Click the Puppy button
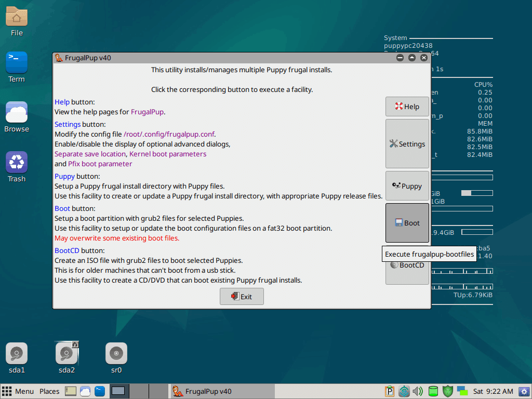The width and height of the screenshot is (532, 399). coord(407,186)
